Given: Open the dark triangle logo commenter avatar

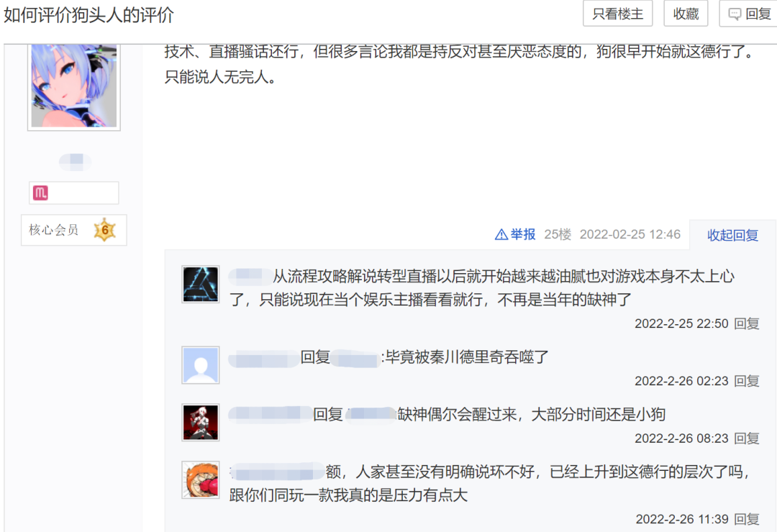Looking at the screenshot, I should pyautogui.click(x=201, y=284).
